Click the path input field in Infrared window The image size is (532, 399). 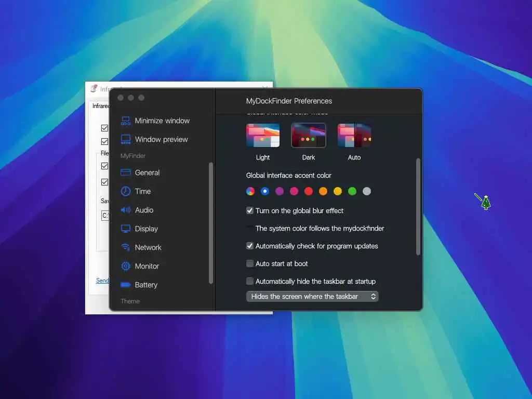(105, 216)
